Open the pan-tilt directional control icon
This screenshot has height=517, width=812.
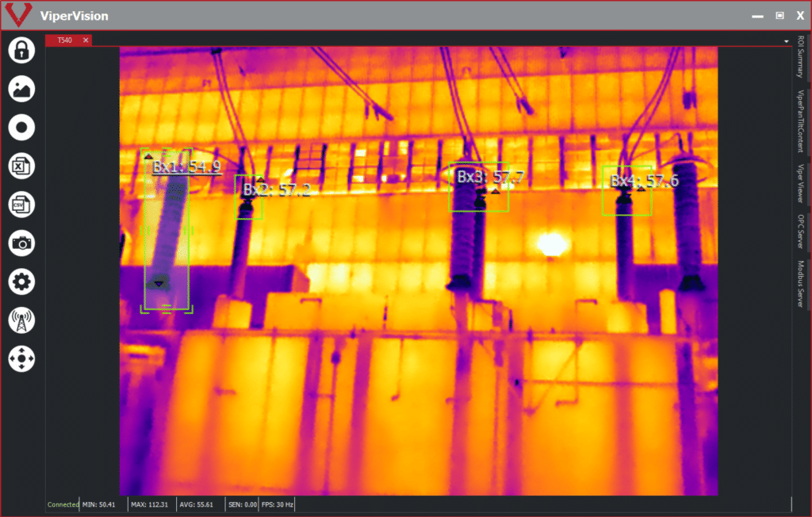coord(21,358)
